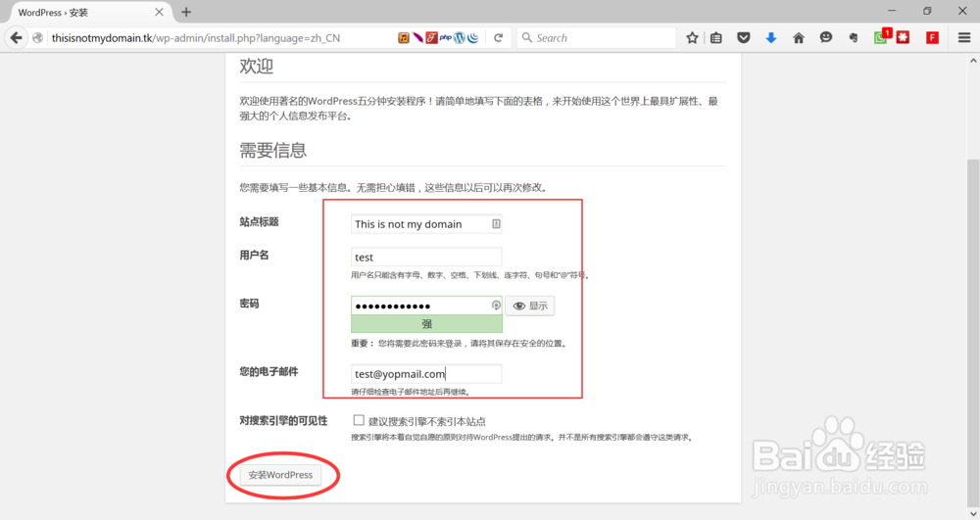Click the 用户名 label
Screen dimensions: 980x520
pos(254,255)
